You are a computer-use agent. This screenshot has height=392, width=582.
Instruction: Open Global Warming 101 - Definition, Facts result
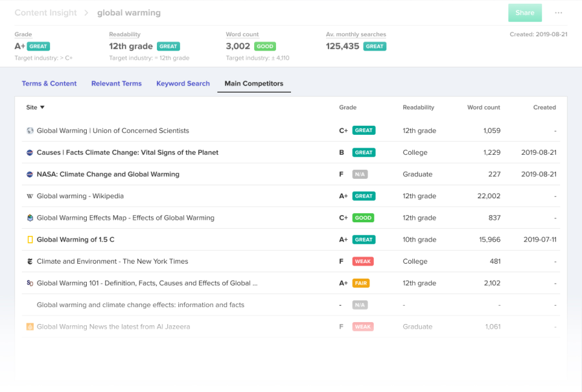pyautogui.click(x=147, y=283)
